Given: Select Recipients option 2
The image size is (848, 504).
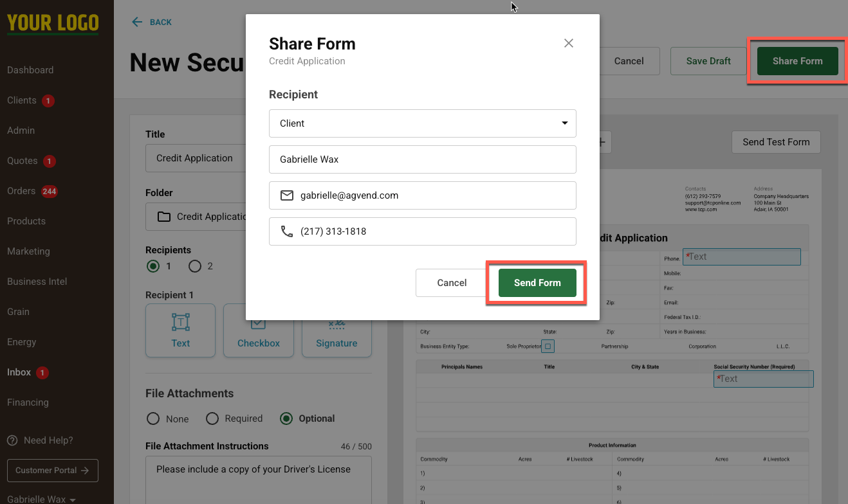Looking at the screenshot, I should pyautogui.click(x=196, y=265).
